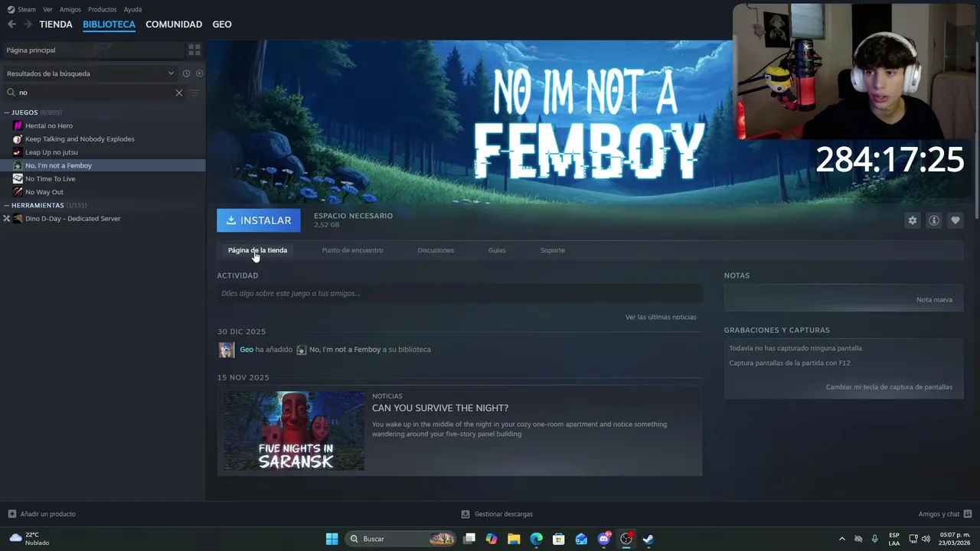Launch Microsoft Edge from taskbar

click(536, 539)
